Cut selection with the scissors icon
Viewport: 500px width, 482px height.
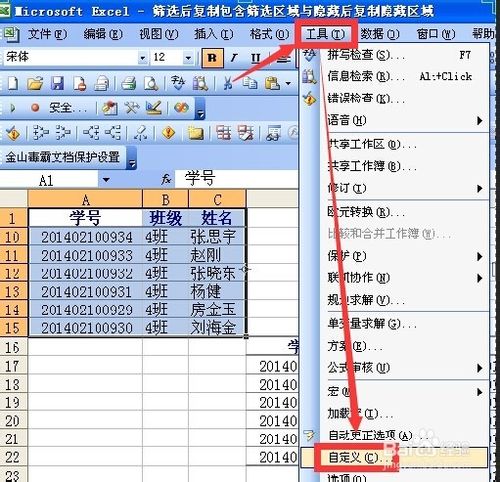(228, 83)
